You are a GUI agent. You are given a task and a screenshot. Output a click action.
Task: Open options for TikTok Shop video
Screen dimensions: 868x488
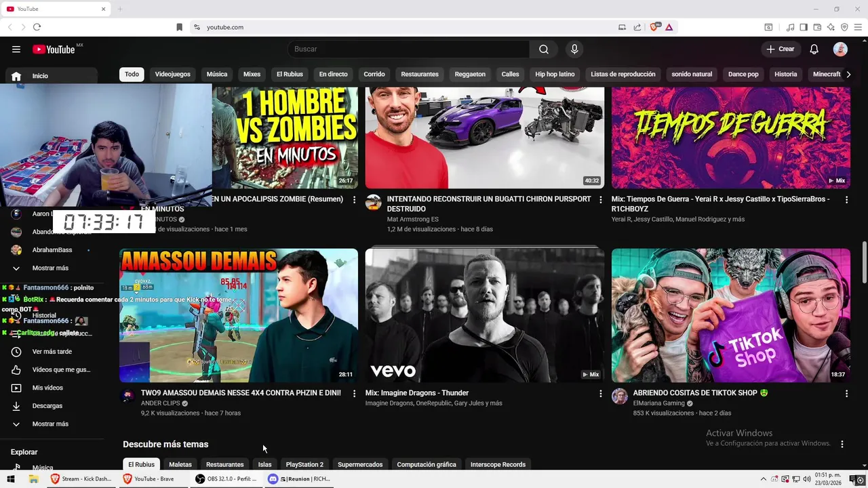(846, 393)
